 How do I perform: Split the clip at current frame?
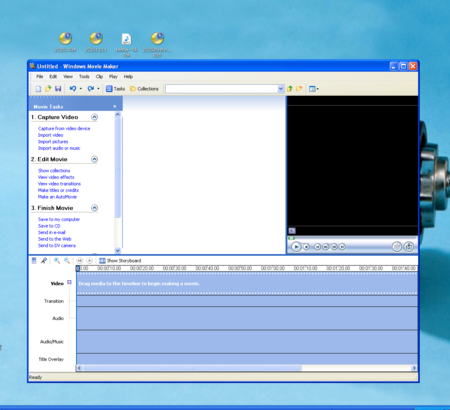[396, 247]
